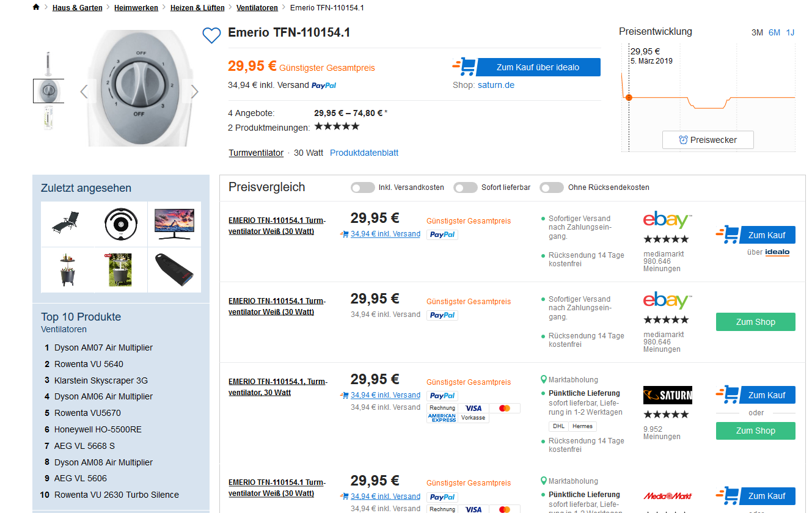
Task: Add product to wishlist with heart icon
Action: click(x=211, y=35)
